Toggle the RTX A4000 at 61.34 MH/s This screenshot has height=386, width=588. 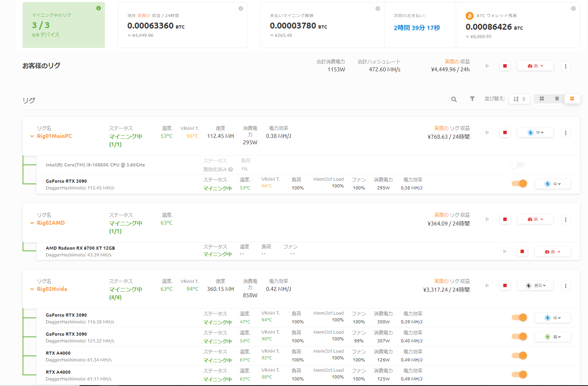coord(519,355)
